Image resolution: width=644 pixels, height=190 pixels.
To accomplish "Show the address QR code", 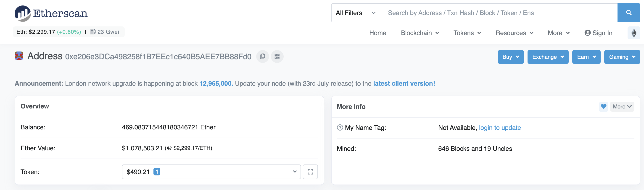I will pos(277,56).
